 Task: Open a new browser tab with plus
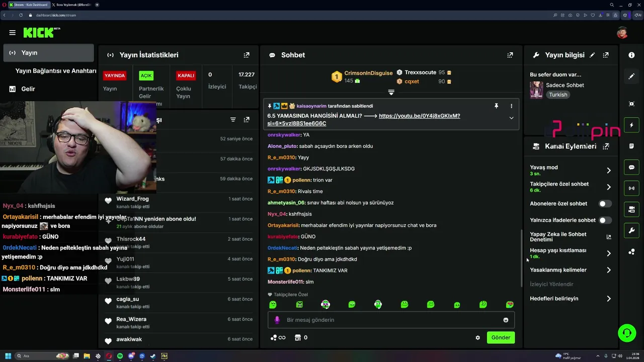click(x=97, y=5)
